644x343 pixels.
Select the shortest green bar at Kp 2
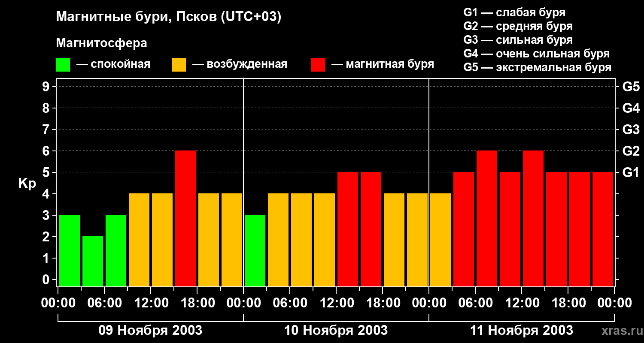(x=93, y=261)
